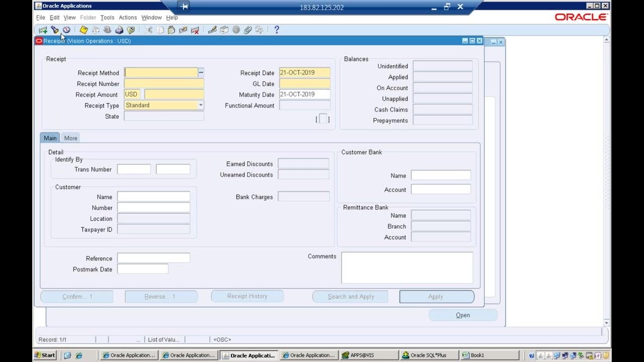
Task: Click the Close Form toolbar icon
Action: click(x=131, y=30)
